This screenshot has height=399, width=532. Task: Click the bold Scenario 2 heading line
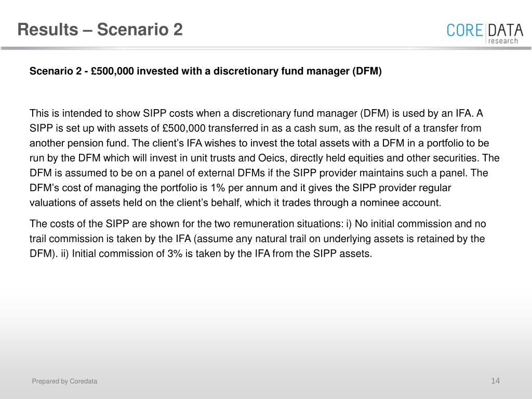pyautogui.click(x=206, y=71)
